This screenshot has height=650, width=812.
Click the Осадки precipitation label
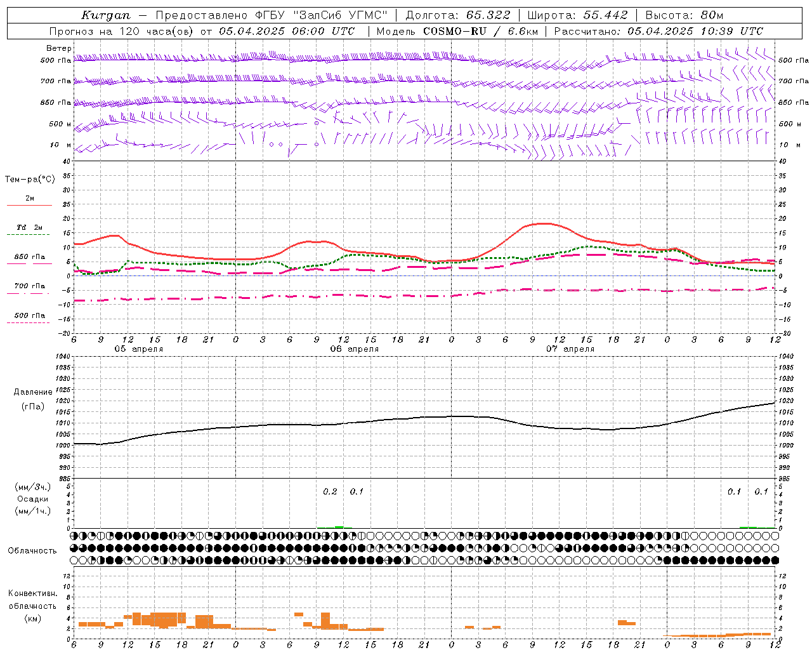[x=33, y=499]
